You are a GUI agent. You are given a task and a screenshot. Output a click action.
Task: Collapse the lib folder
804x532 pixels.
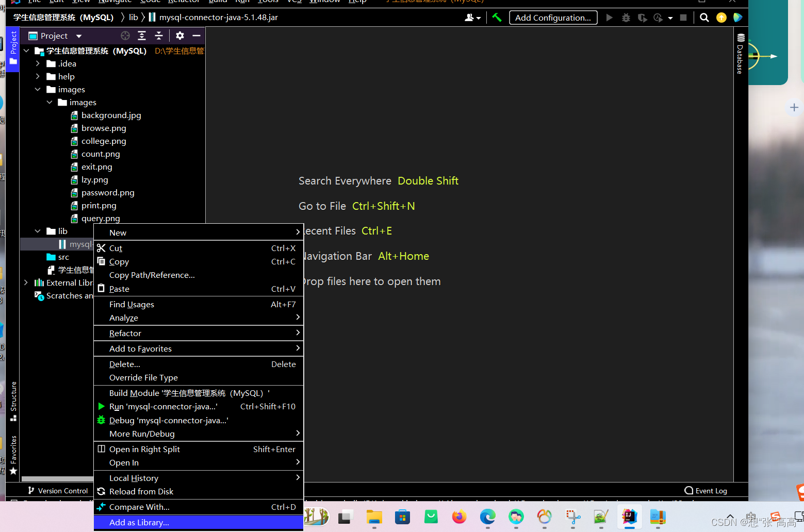(x=38, y=231)
